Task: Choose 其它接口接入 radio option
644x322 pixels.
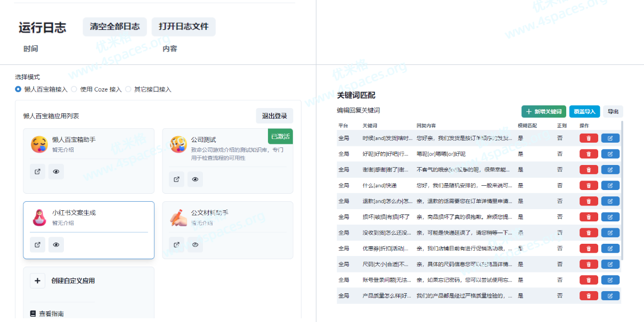Action: [128, 89]
